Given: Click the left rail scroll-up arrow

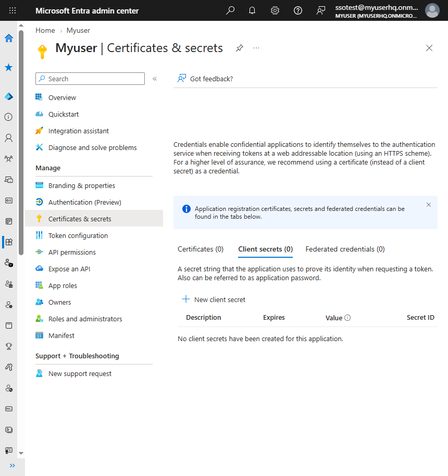Looking at the screenshot, I should [21, 26].
